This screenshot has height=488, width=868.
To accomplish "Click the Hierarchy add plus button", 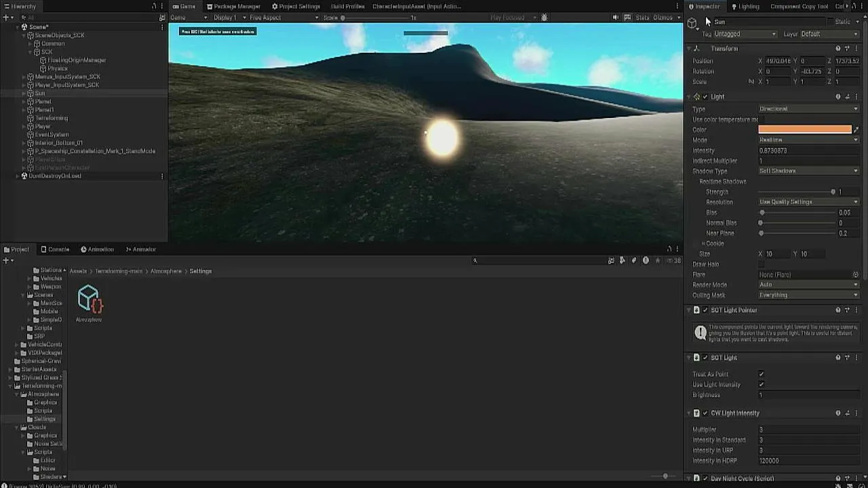I will pyautogui.click(x=6, y=18).
